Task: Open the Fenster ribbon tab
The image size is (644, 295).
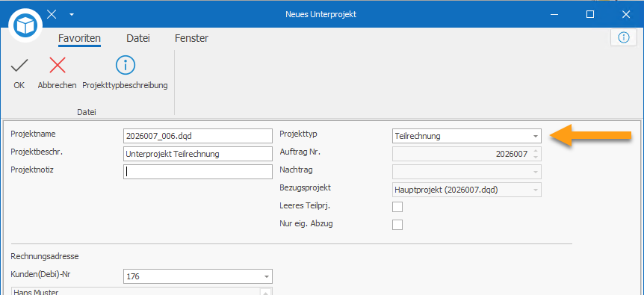Action: [191, 39]
